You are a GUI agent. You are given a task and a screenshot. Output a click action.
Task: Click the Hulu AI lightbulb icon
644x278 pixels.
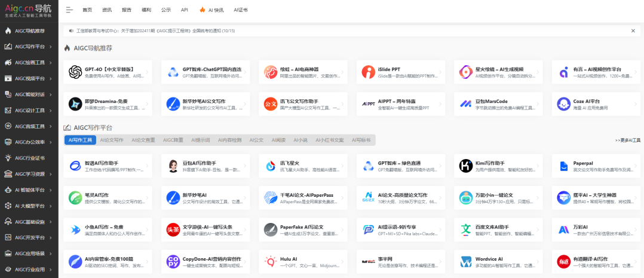tap(271, 261)
